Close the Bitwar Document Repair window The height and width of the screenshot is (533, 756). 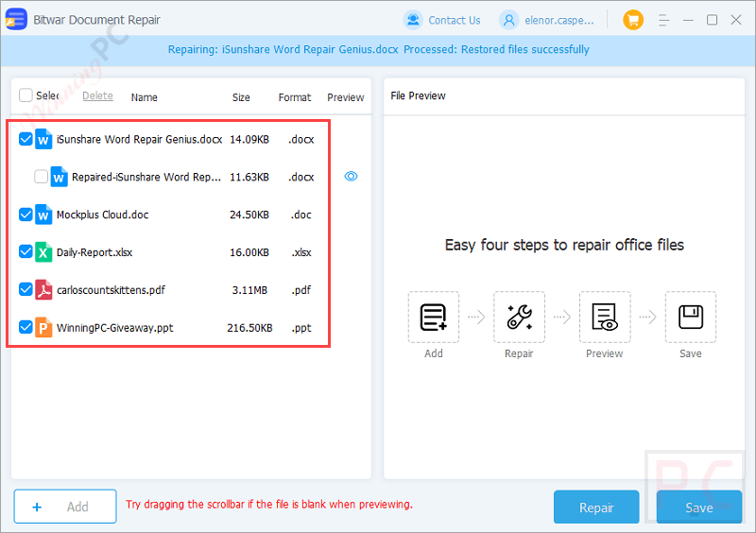(x=736, y=20)
